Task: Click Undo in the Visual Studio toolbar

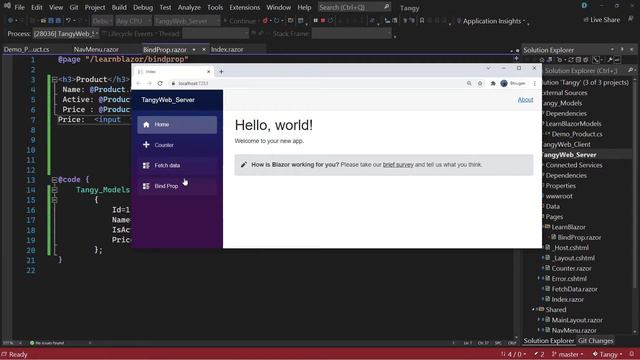Action: 69,20
